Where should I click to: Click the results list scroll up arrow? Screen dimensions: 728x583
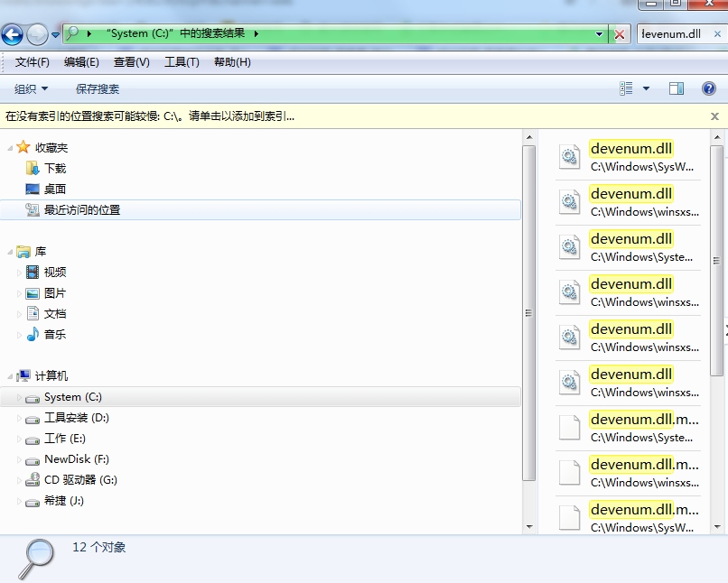point(717,137)
